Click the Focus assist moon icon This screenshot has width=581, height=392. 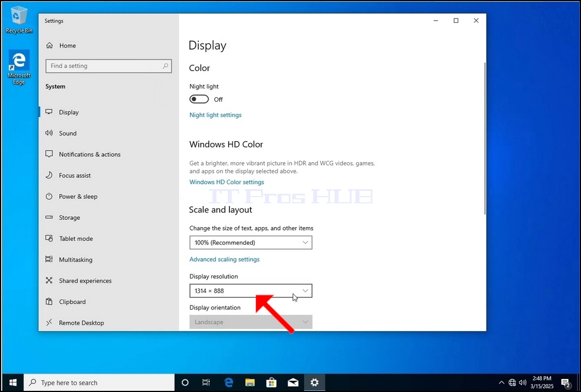pyautogui.click(x=49, y=175)
